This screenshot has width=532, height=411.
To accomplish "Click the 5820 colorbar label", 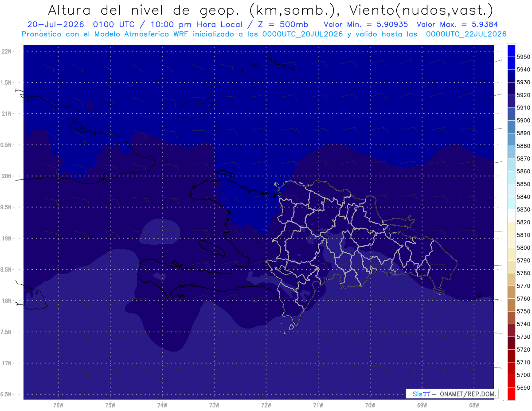I will coord(524,222).
